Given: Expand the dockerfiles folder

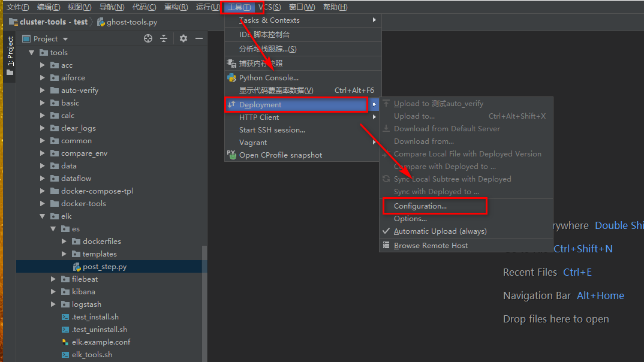Looking at the screenshot, I should [64, 242].
